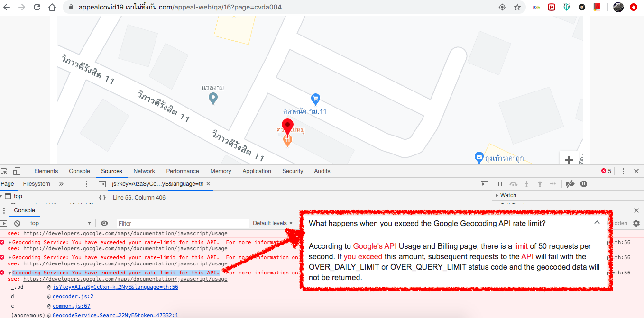Screen dimensions: 644x318
Task: View site info via the lock icon
Action: (71, 8)
